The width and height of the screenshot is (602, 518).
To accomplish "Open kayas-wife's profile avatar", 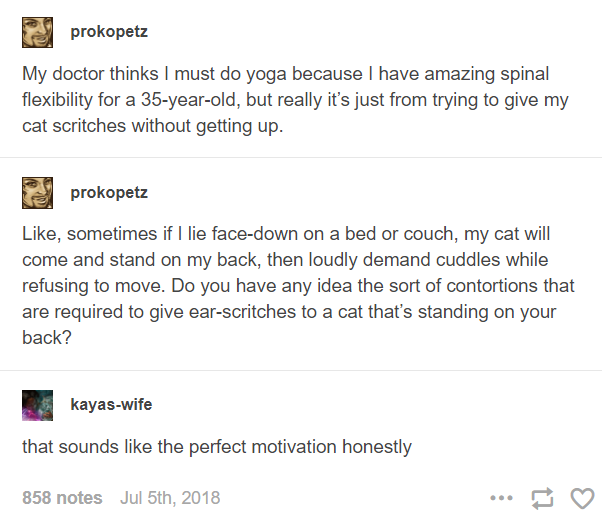I will 37,405.
